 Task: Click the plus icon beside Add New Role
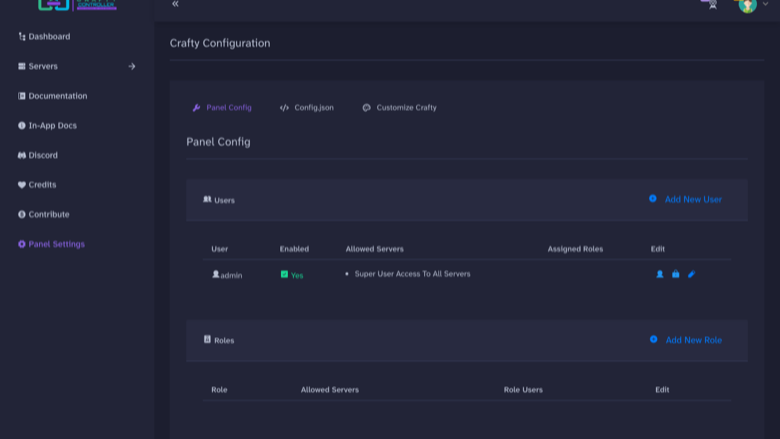coord(654,339)
